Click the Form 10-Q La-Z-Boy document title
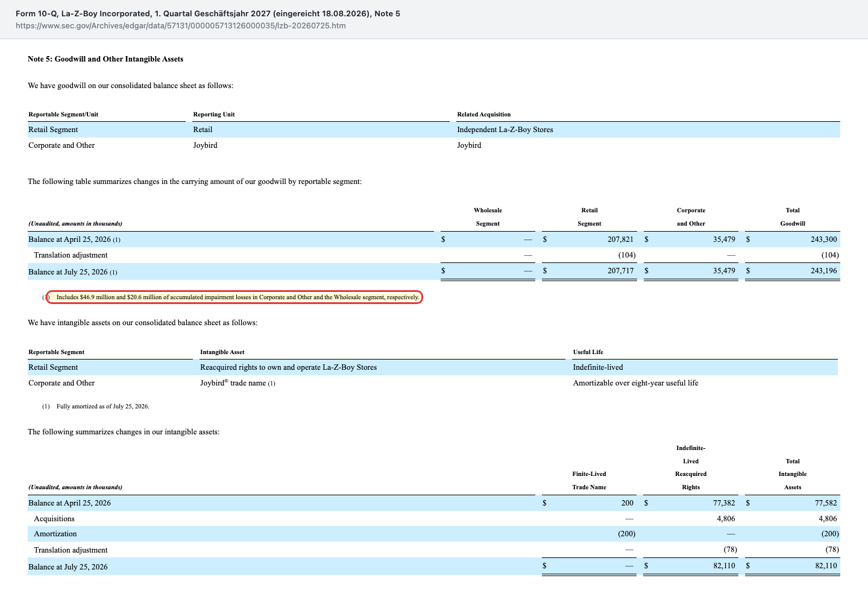The image size is (868, 593). click(x=208, y=13)
